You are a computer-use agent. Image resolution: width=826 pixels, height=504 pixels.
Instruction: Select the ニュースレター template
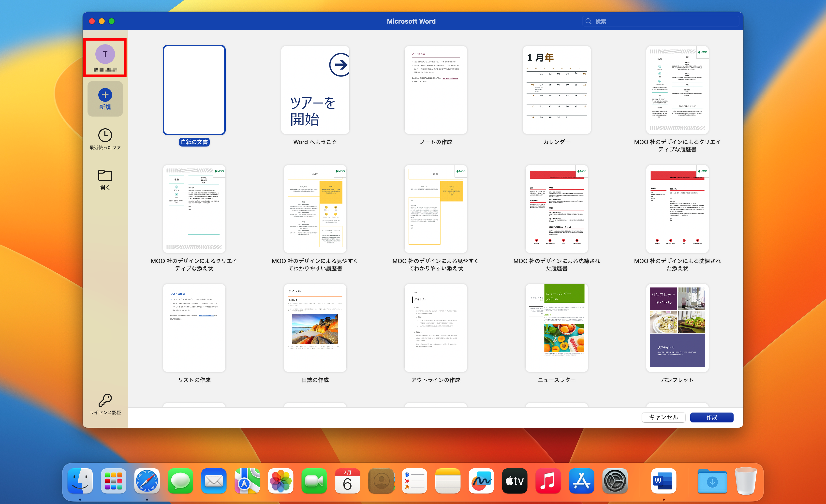[x=557, y=328]
